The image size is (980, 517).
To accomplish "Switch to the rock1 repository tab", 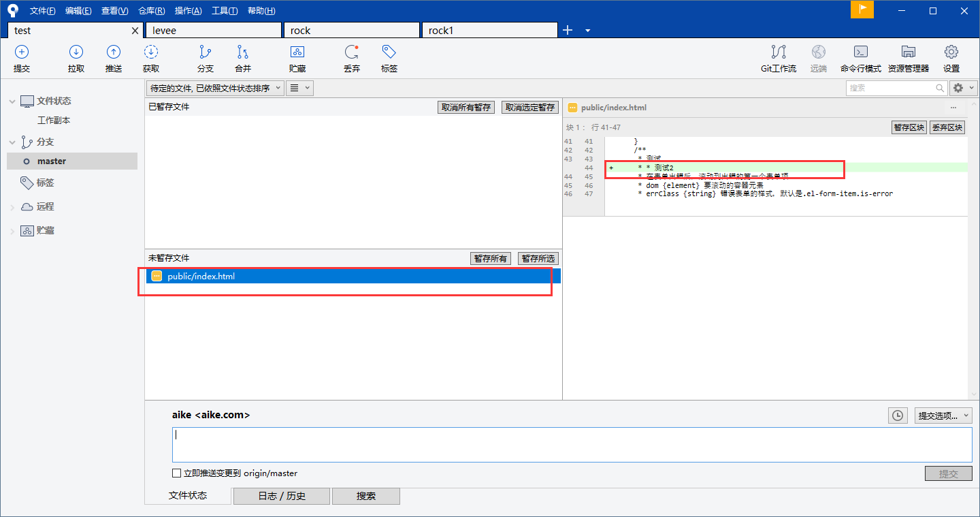I will pyautogui.click(x=490, y=31).
